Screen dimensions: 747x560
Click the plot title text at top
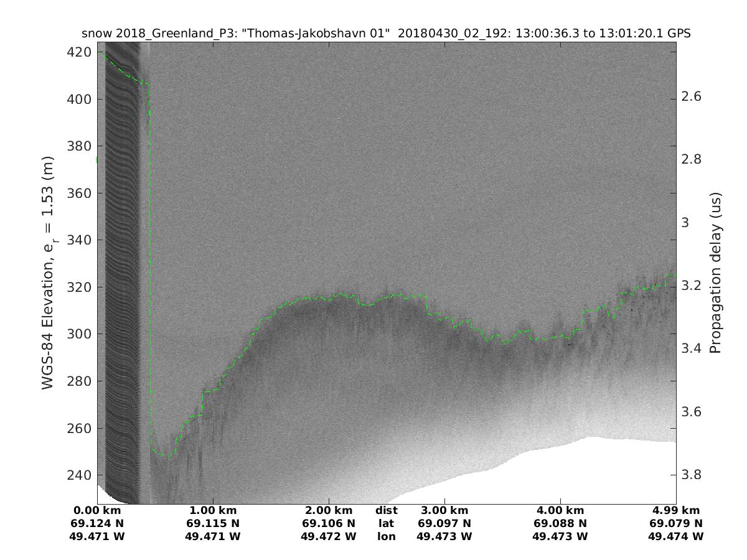click(x=386, y=34)
